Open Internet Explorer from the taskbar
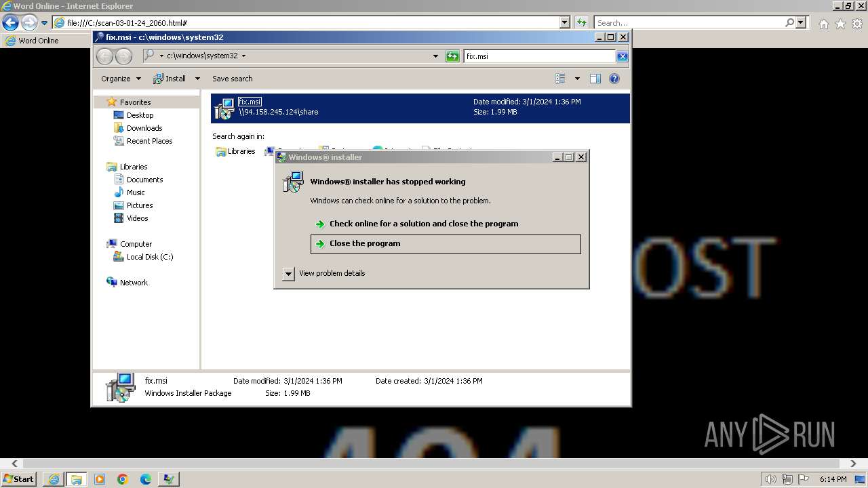868x488 pixels. tap(54, 479)
